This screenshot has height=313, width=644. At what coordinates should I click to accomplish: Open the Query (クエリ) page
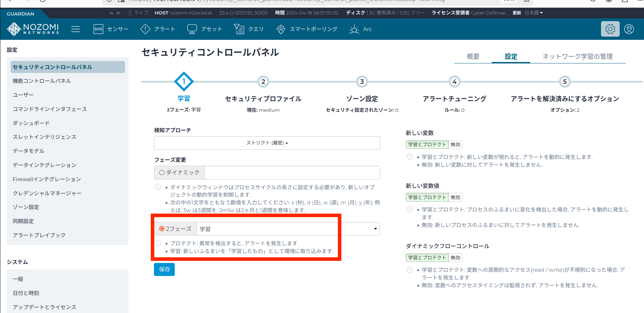[x=249, y=29]
